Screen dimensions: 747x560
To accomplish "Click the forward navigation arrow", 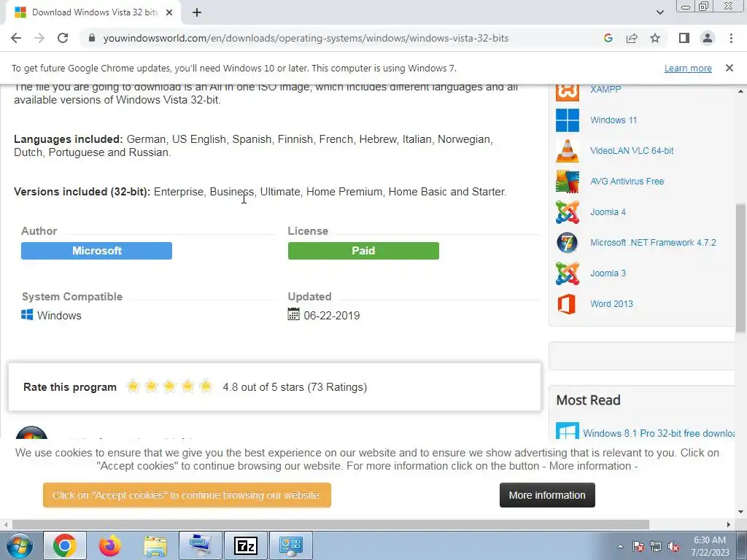I will tap(39, 38).
